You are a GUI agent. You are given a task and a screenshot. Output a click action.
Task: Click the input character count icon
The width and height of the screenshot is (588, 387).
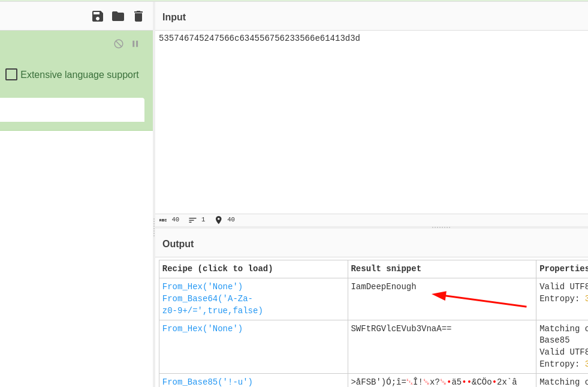tap(163, 220)
